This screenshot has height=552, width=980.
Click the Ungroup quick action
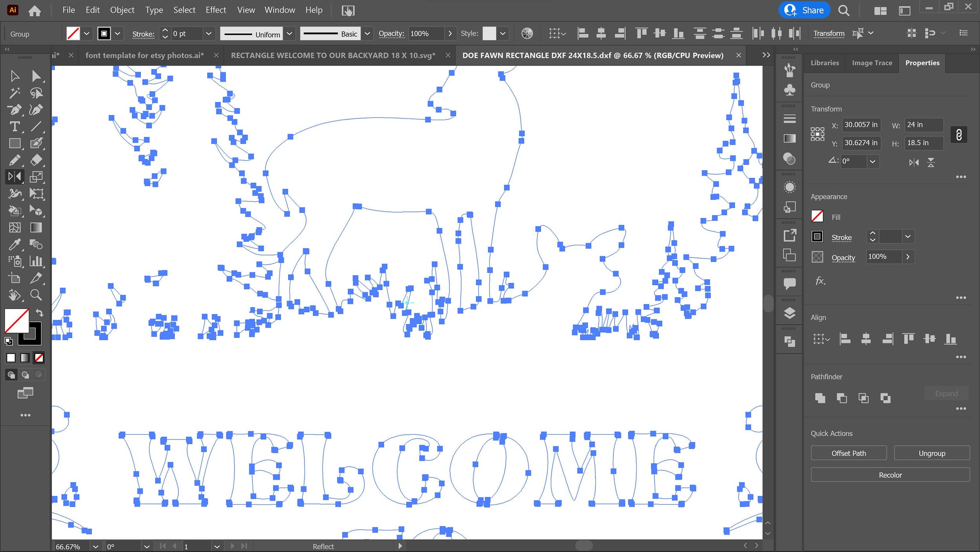pos(931,453)
